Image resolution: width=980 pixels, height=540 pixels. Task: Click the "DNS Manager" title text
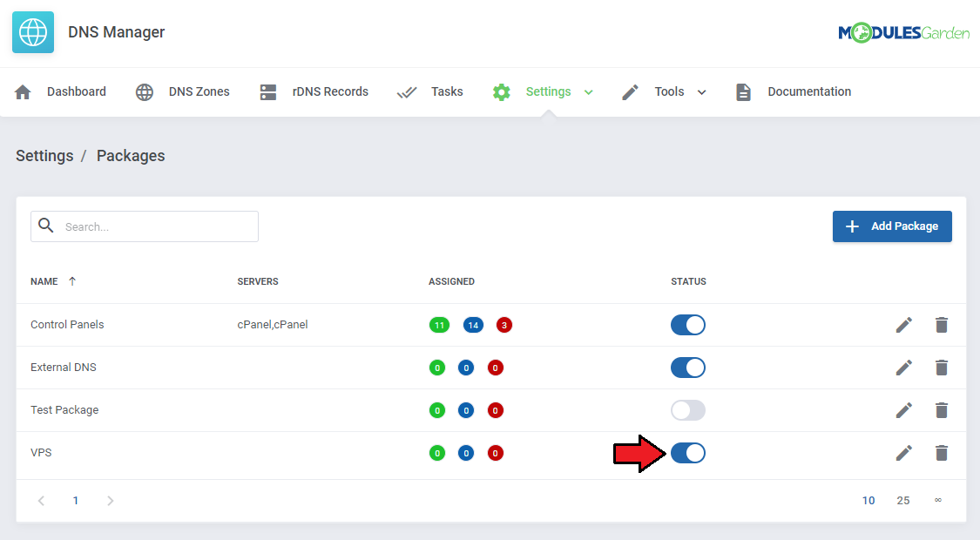[116, 32]
